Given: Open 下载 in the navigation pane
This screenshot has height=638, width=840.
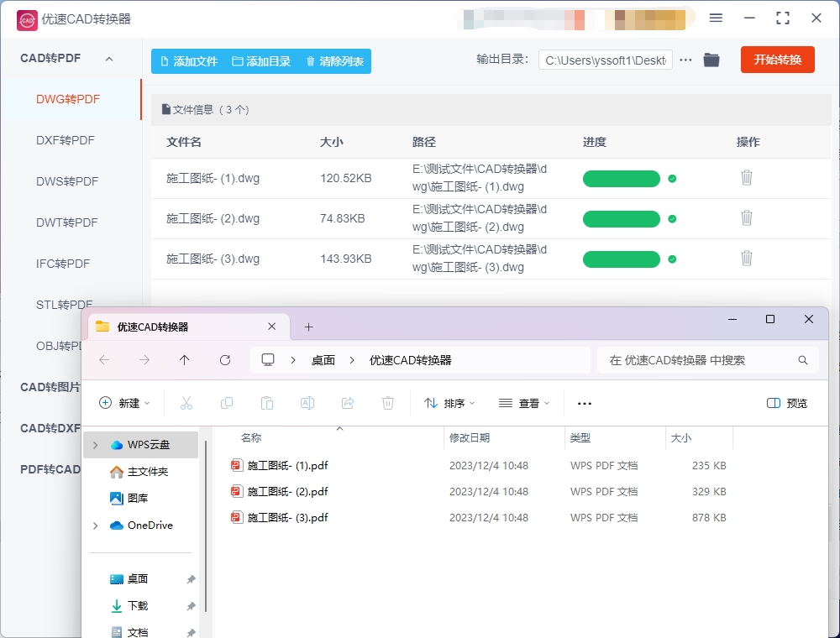Looking at the screenshot, I should click(x=129, y=606).
